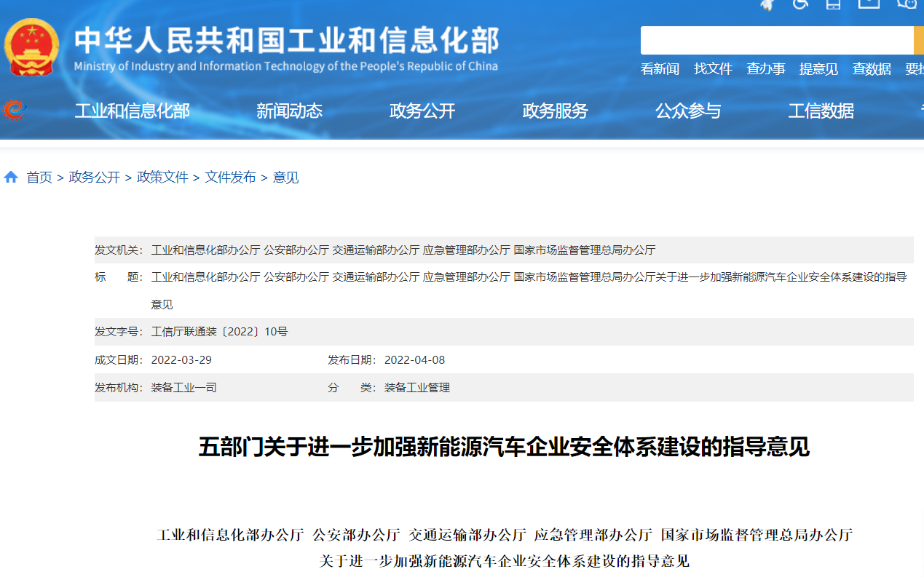This screenshot has width=924, height=577.
Task: Click the bold heading 五部门关于进一步加强新能源汽车企业安全体系建设的指导意见
Action: [504, 447]
